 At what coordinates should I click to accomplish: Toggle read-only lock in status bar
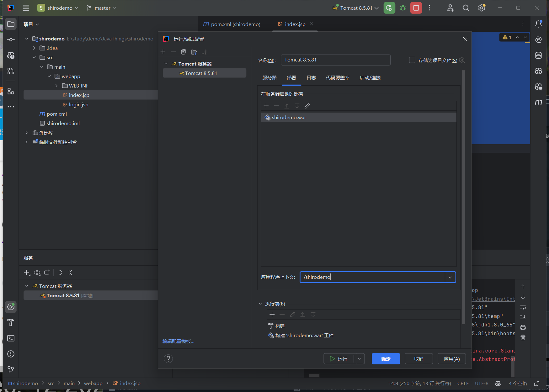(537, 383)
